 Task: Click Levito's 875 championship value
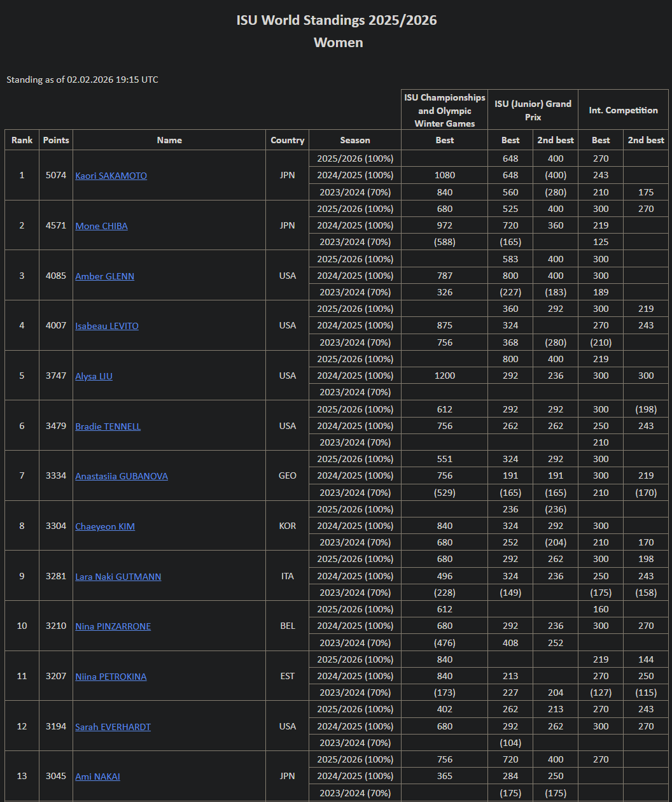(x=445, y=325)
